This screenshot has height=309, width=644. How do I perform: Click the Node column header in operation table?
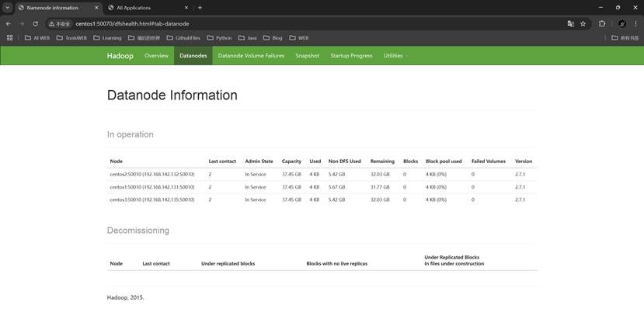tap(117, 161)
